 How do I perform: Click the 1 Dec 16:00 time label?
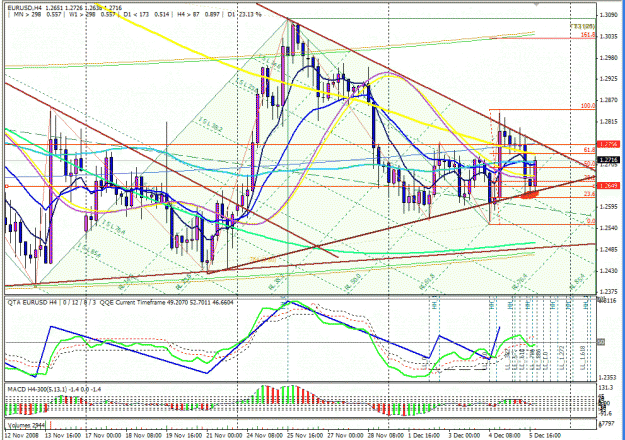pyautogui.click(x=425, y=436)
